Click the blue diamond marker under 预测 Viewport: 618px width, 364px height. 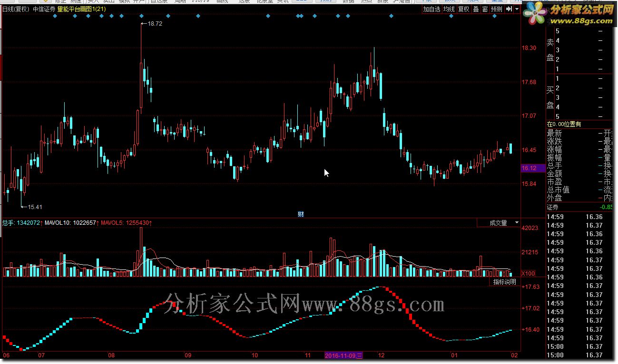(x=494, y=16)
